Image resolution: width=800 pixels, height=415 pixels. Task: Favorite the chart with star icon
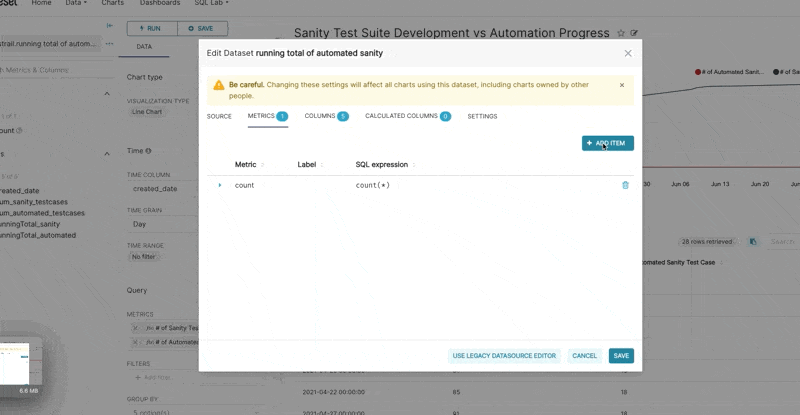point(621,33)
